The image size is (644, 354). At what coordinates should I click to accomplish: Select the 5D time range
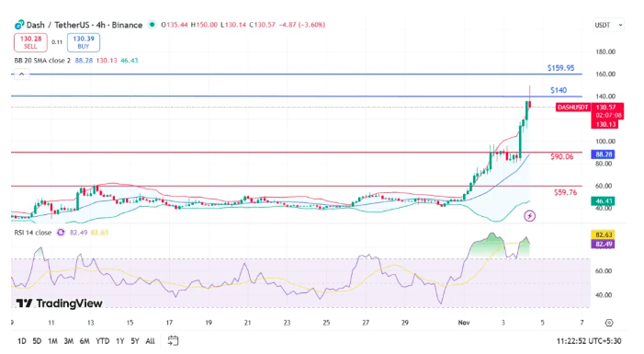[37, 341]
